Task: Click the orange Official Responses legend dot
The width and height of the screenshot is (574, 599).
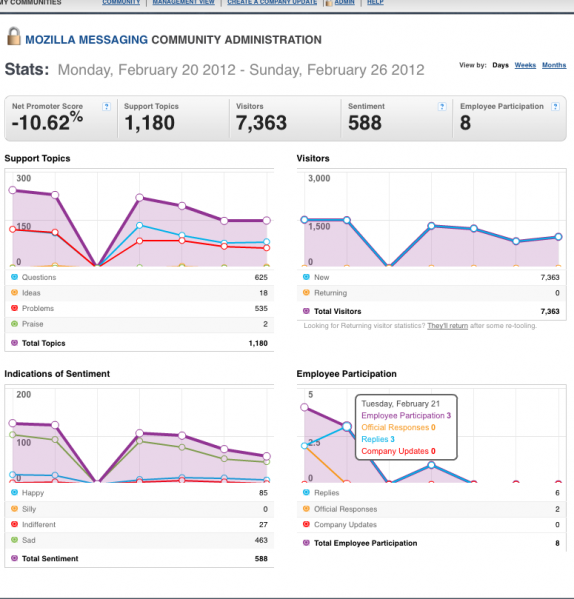Action: tap(306, 508)
